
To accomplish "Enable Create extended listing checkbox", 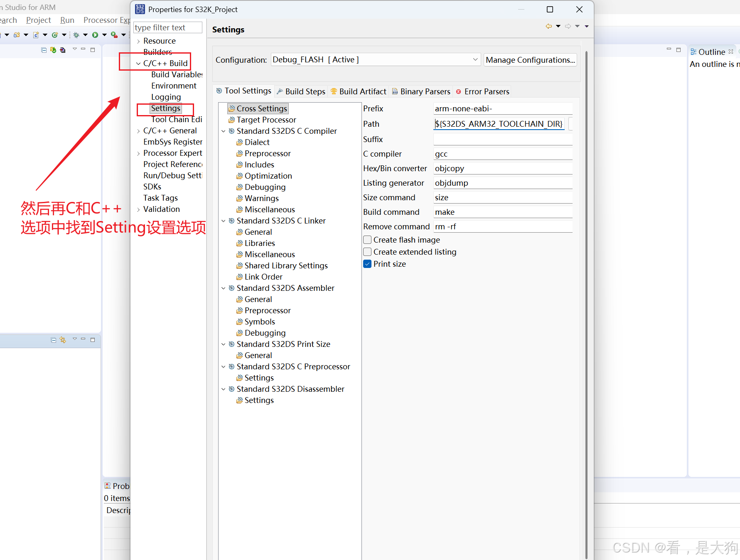I will 367,252.
